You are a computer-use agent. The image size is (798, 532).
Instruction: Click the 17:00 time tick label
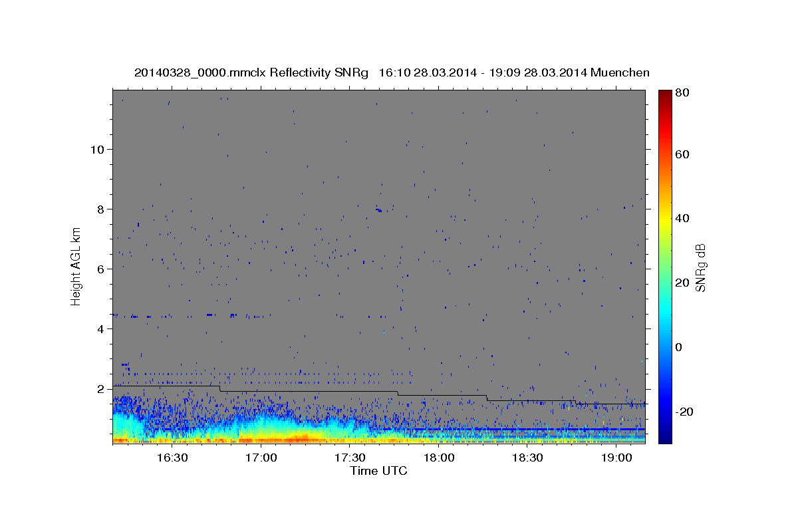point(261,458)
